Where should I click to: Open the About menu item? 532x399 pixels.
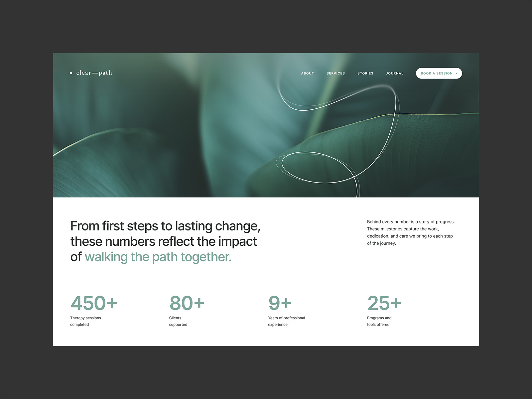click(x=308, y=73)
